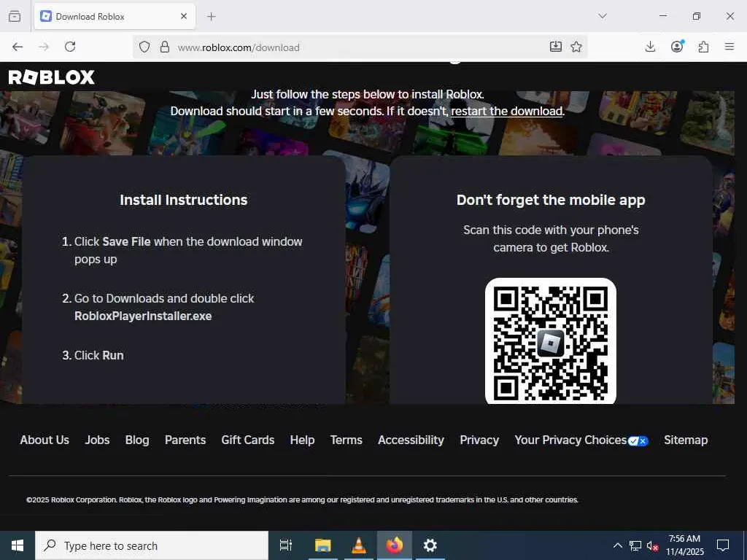Open the notifications action center
The height and width of the screenshot is (560, 747).
[723, 545]
